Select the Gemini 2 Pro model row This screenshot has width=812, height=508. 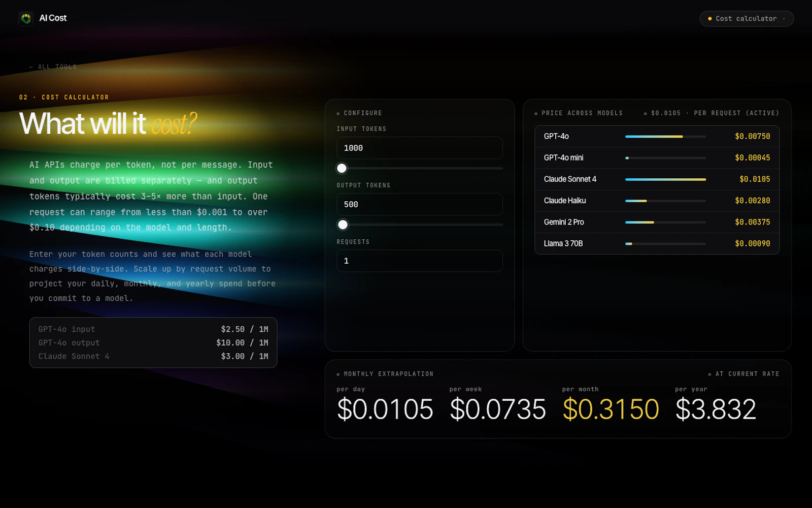(x=657, y=222)
